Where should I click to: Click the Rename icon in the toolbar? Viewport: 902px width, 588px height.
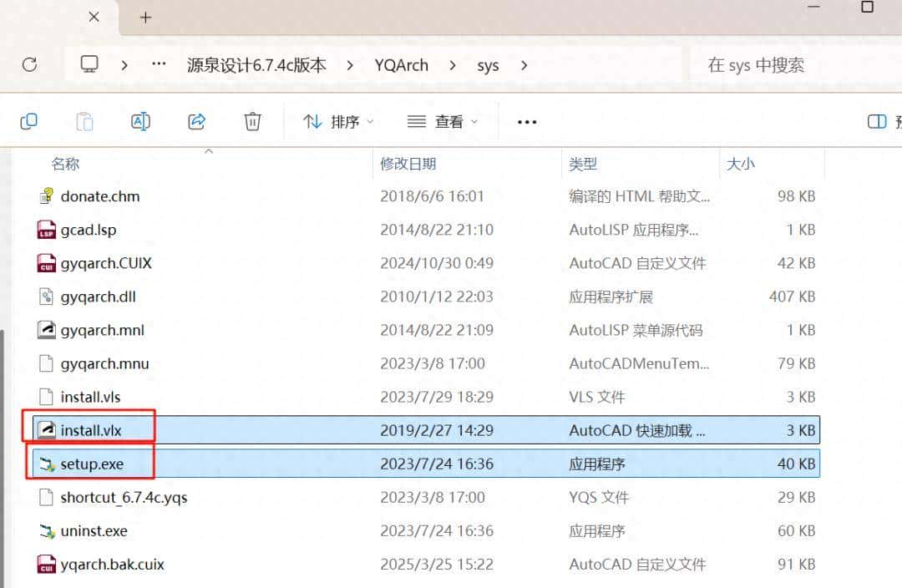point(140,121)
